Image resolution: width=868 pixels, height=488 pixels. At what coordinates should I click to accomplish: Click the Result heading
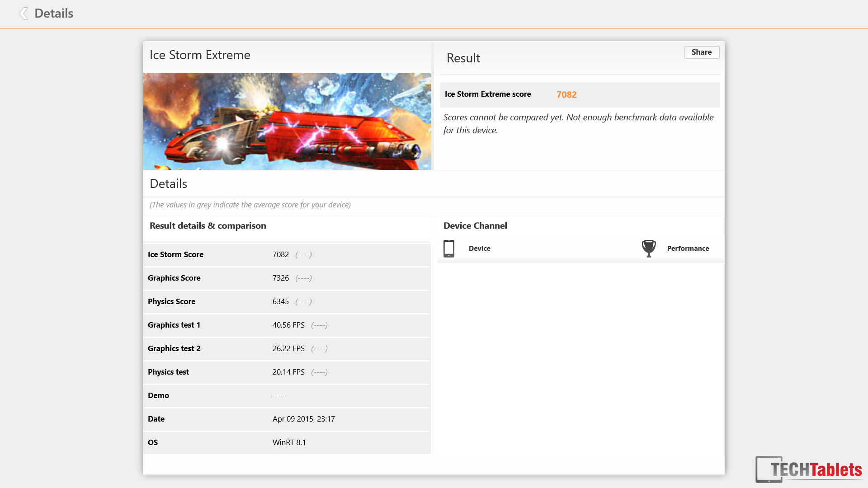[463, 58]
